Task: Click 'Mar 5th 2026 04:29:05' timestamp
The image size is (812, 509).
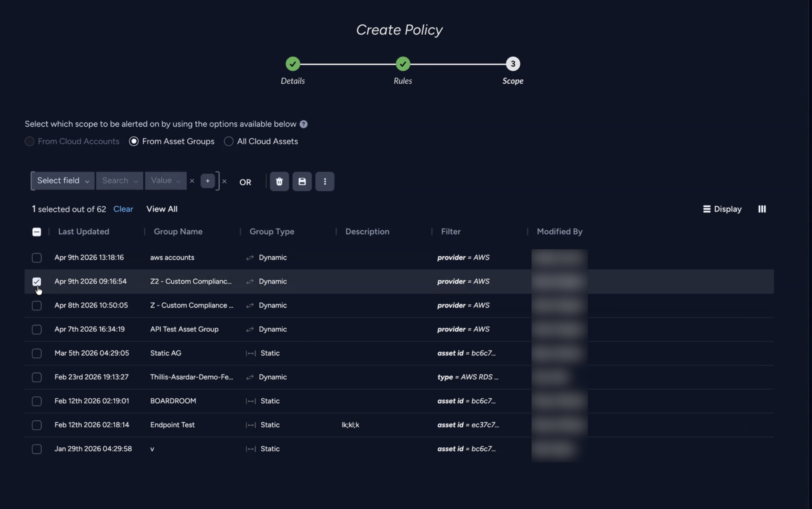Action: pyautogui.click(x=92, y=353)
